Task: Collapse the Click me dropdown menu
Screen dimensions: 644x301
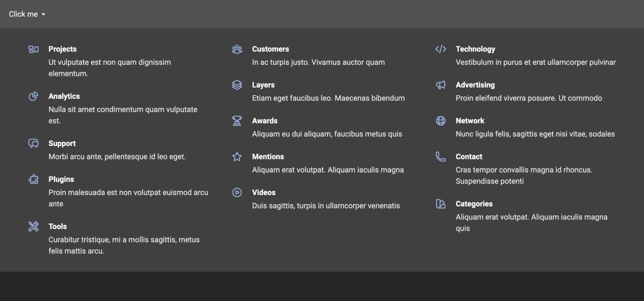Action: click(27, 14)
